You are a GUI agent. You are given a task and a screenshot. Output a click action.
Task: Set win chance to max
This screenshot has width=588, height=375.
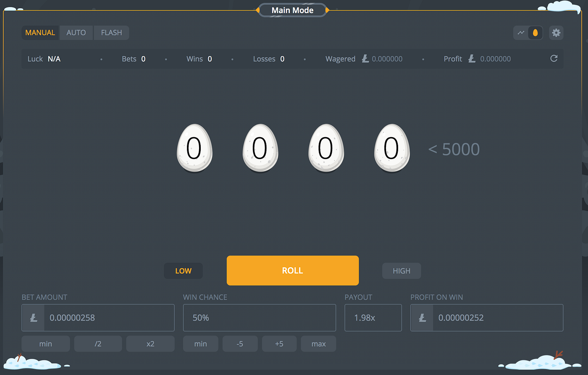(x=318, y=344)
